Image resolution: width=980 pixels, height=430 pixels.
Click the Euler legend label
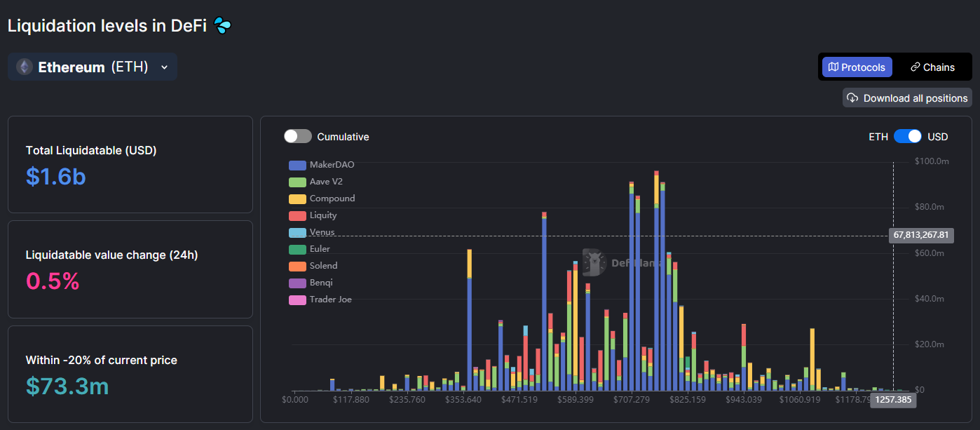pos(320,249)
